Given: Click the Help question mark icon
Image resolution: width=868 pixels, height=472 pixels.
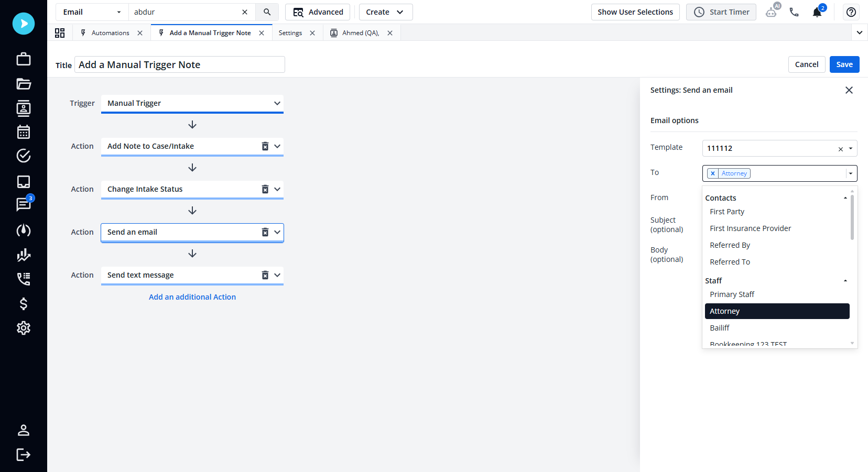Looking at the screenshot, I should pos(851,12).
